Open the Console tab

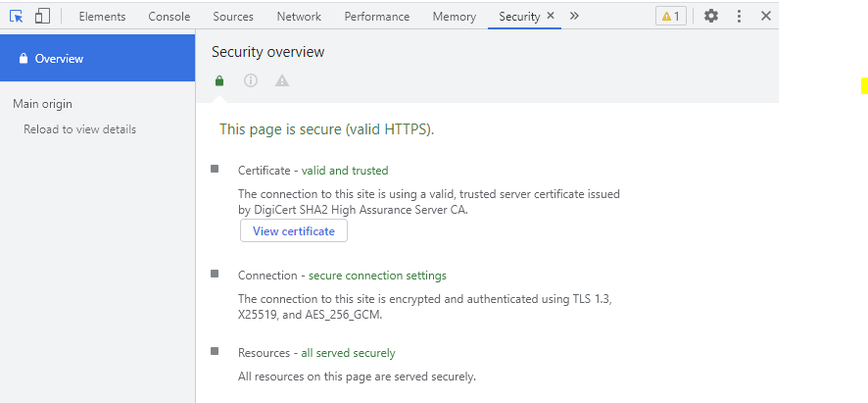pyautogui.click(x=169, y=17)
